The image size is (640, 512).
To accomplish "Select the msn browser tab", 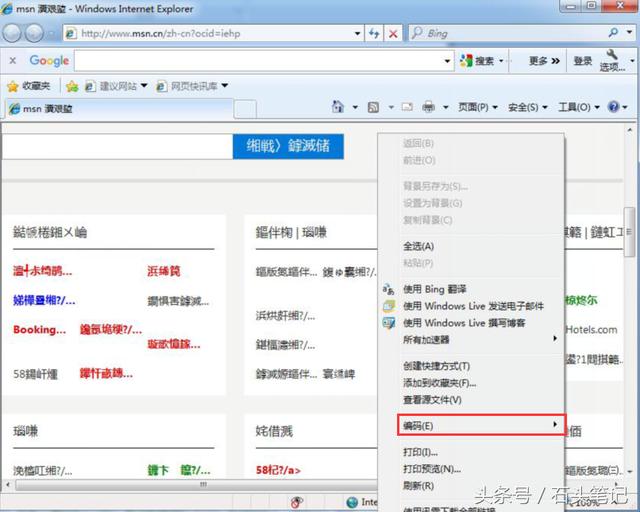I will (x=119, y=109).
